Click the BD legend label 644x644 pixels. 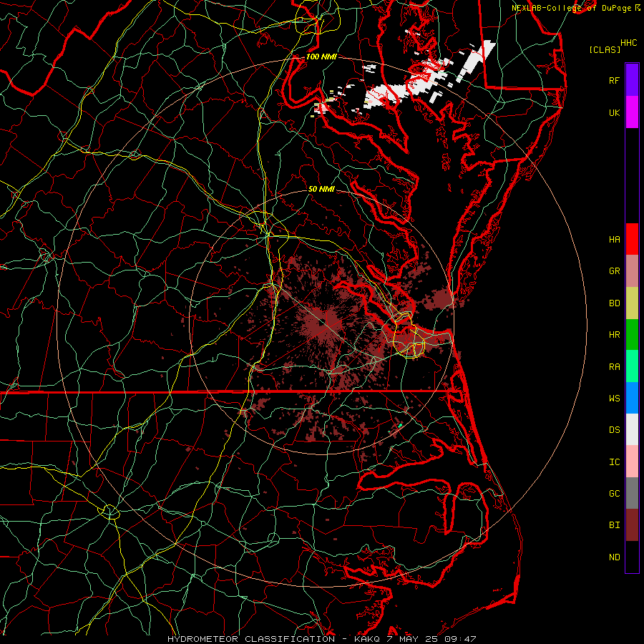pos(614,303)
